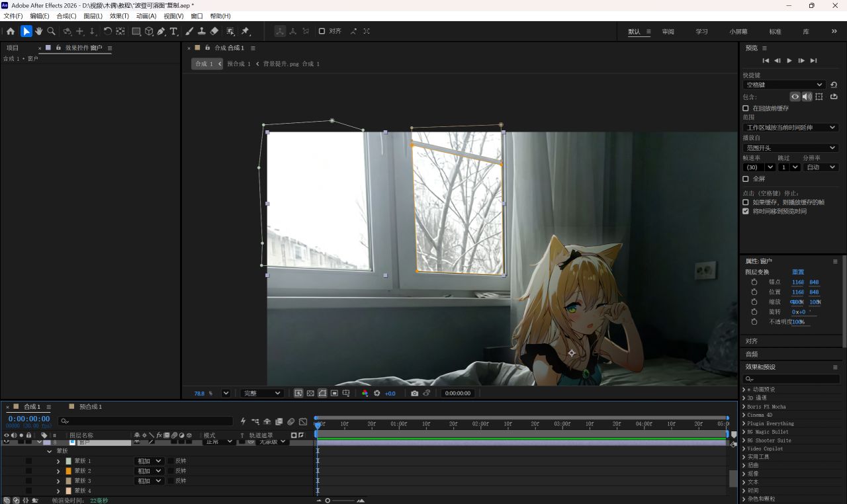
Task: Toggle the transparency grid icon
Action: pyautogui.click(x=310, y=393)
